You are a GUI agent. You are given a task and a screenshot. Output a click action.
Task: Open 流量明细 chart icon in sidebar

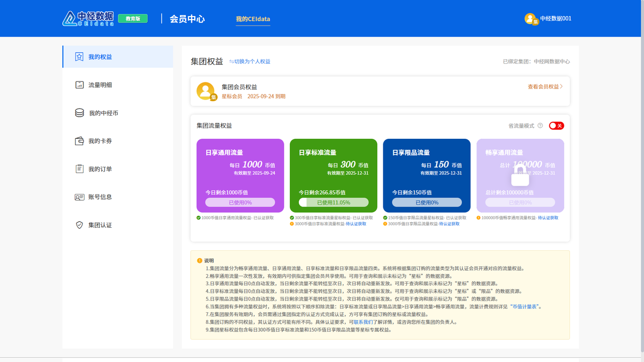tap(79, 85)
